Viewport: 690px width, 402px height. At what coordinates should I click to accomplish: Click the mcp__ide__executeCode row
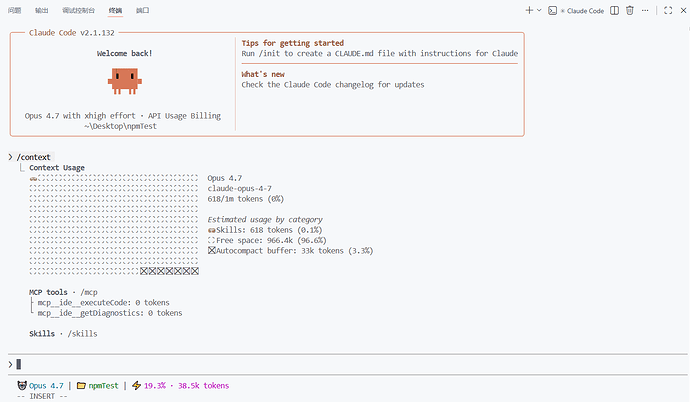point(103,303)
